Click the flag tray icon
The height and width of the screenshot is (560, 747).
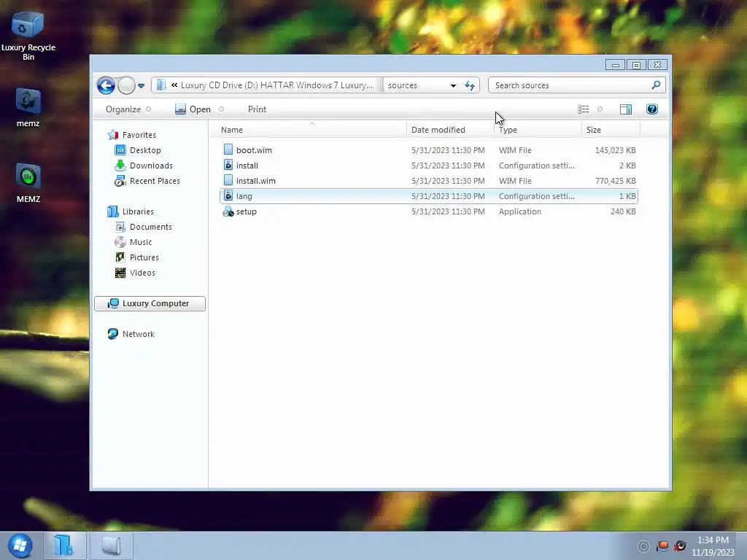(x=662, y=546)
